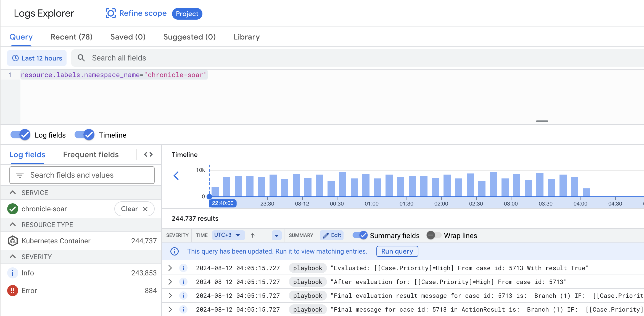
Task: Click the timeline left navigation arrow icon
Action: point(176,176)
